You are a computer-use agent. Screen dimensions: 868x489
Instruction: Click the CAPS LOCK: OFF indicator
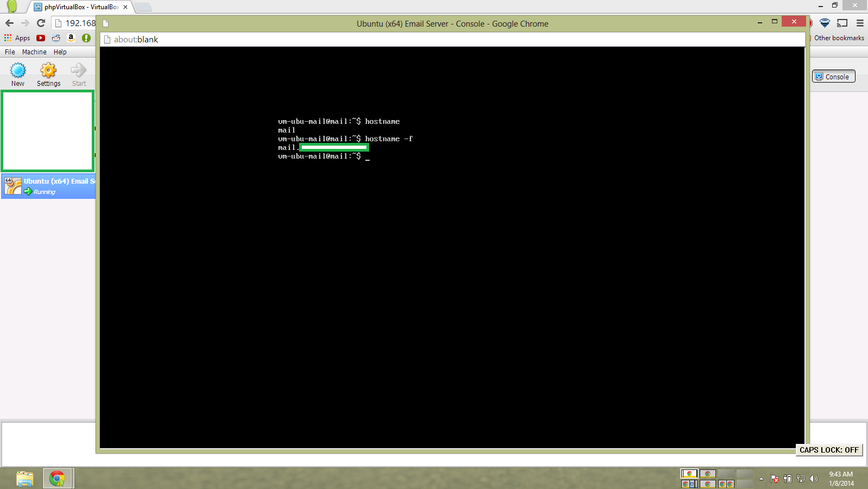click(x=829, y=450)
